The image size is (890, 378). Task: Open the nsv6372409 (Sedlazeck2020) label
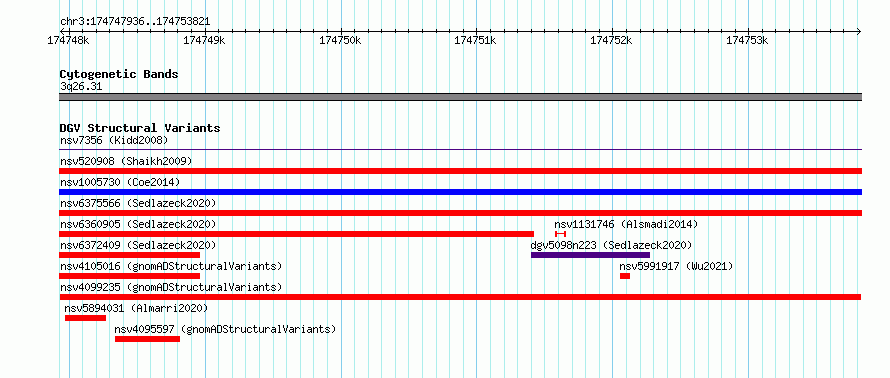(x=138, y=245)
